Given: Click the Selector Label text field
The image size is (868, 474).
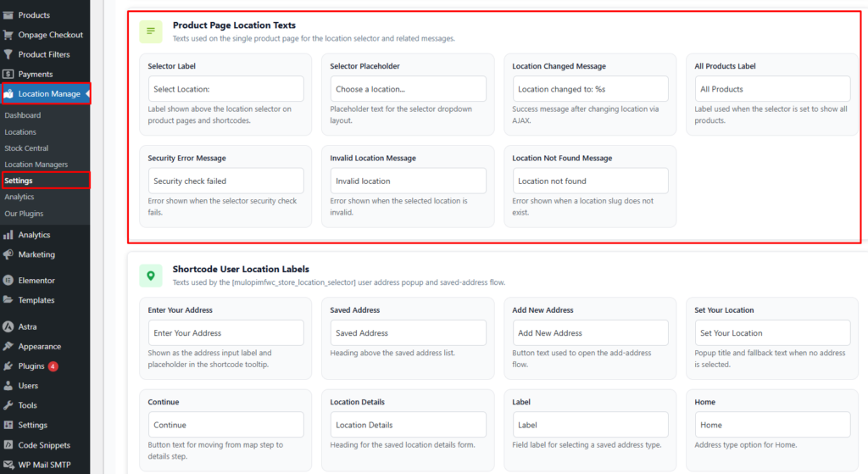Looking at the screenshot, I should pyautogui.click(x=225, y=89).
